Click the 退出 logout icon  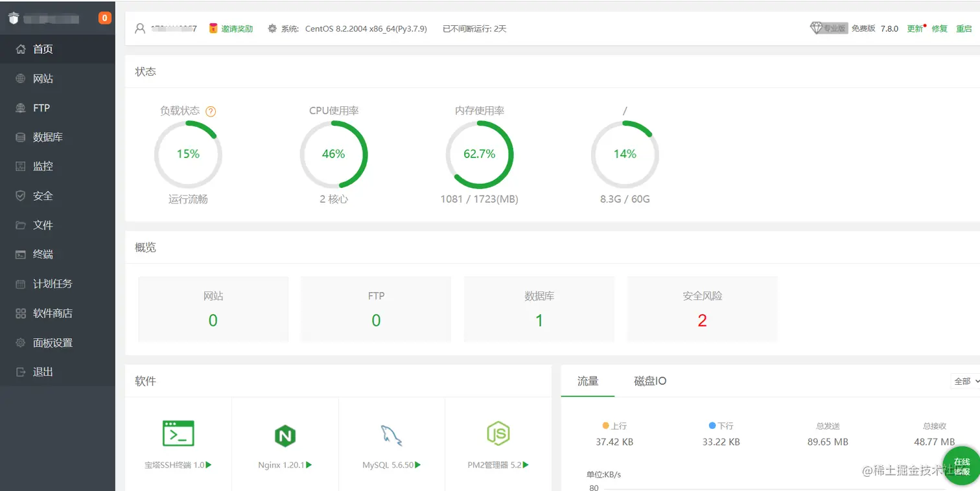coord(21,372)
